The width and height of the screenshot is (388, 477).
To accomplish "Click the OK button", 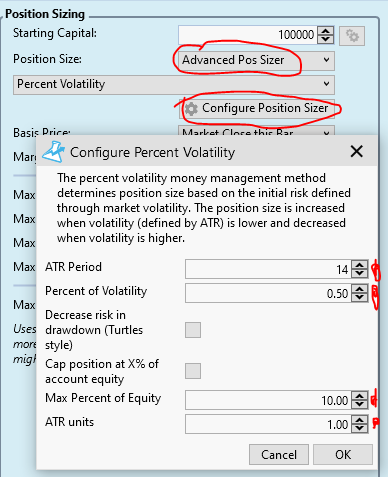I will point(343,454).
